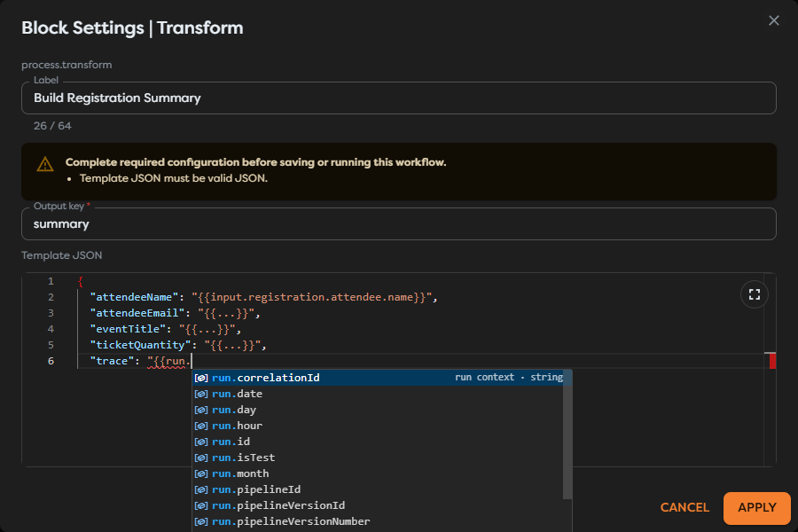The image size is (798, 532).
Task: Apply the block settings
Action: coord(757,507)
